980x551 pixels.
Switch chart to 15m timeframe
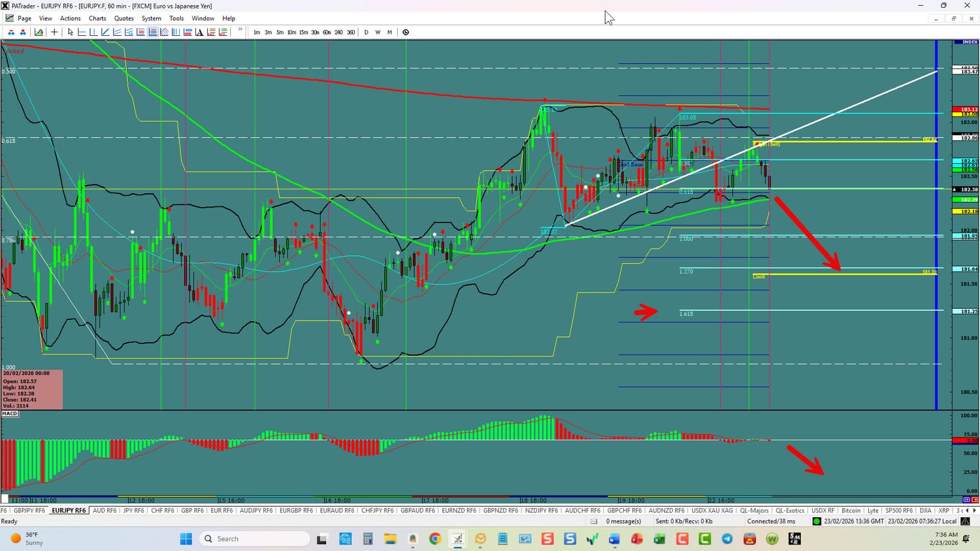click(303, 32)
